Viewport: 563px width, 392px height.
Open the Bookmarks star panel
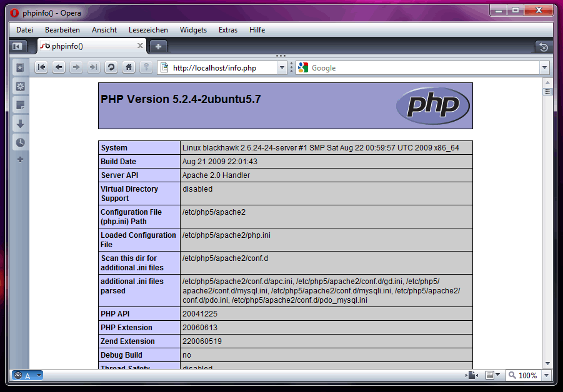click(x=20, y=68)
